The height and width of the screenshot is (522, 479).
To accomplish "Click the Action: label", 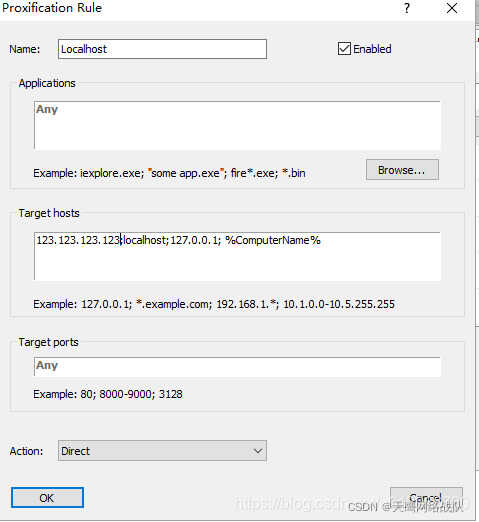I will tap(26, 451).
